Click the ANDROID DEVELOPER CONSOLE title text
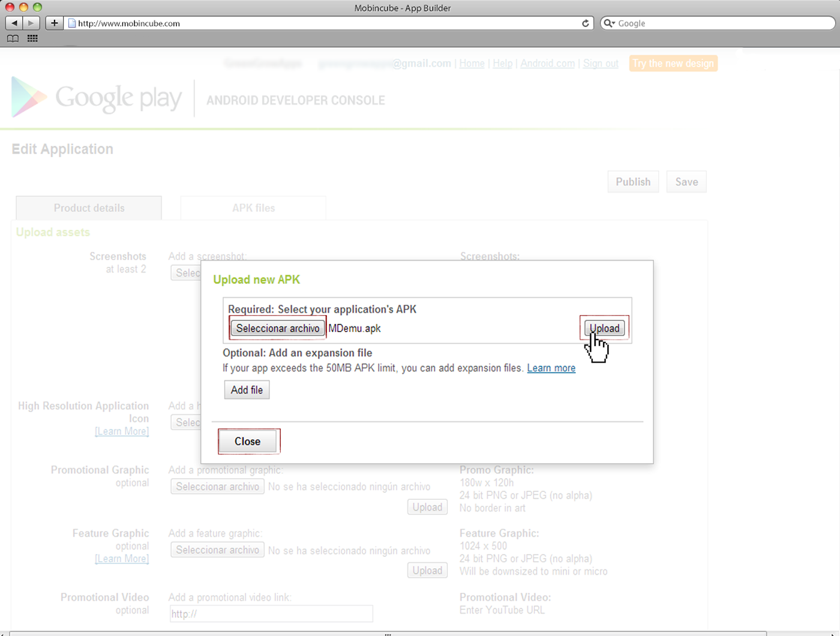Image resolution: width=840 pixels, height=636 pixels. 296,100
